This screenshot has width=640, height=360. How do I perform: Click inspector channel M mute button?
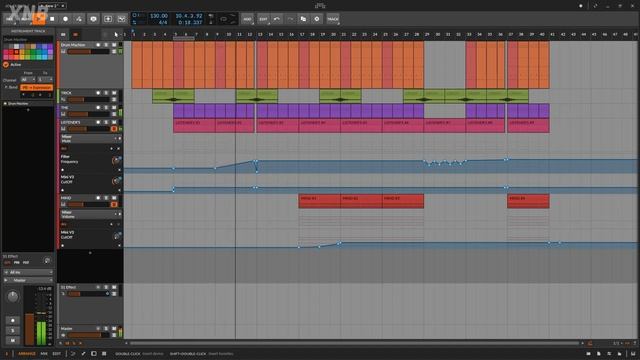pos(13,340)
